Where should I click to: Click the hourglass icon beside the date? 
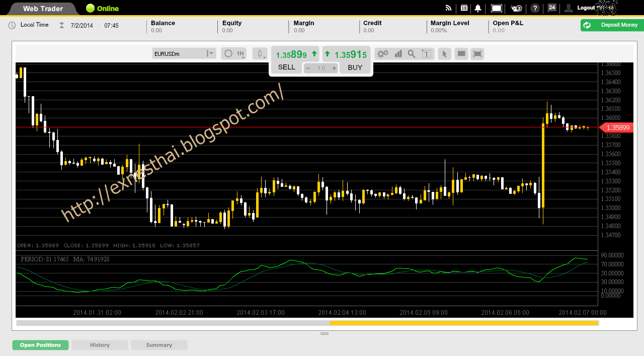click(62, 25)
